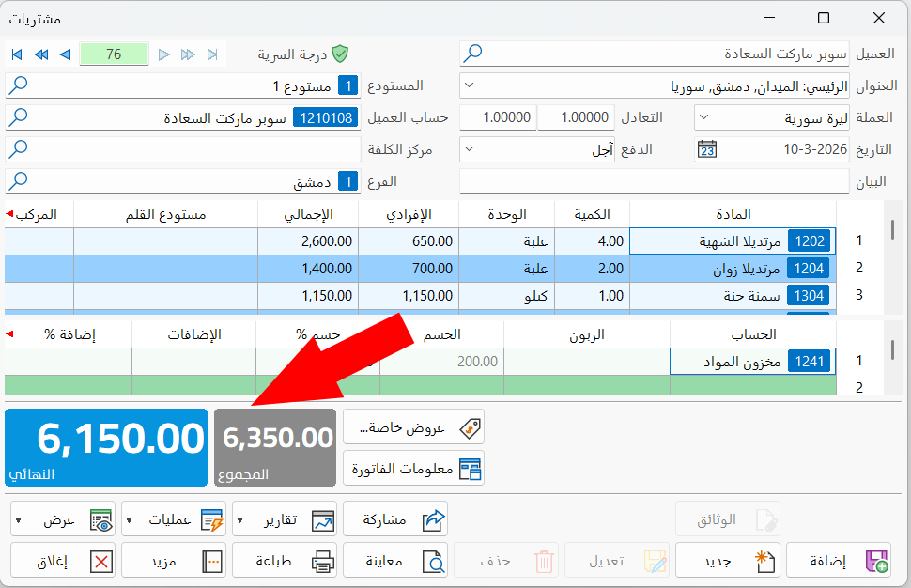911x588 pixels.
Task: Select the total column header (الإجمالي)
Action: click(308, 214)
